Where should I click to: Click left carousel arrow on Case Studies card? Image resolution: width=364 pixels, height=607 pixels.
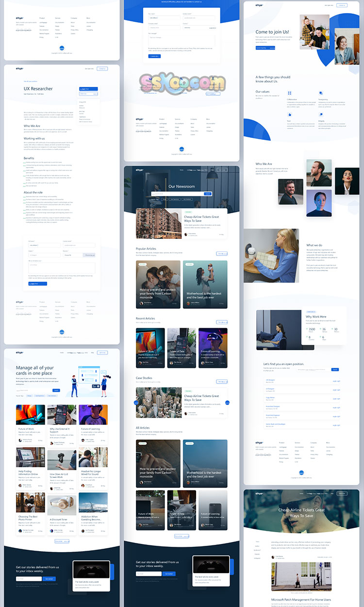(135, 402)
